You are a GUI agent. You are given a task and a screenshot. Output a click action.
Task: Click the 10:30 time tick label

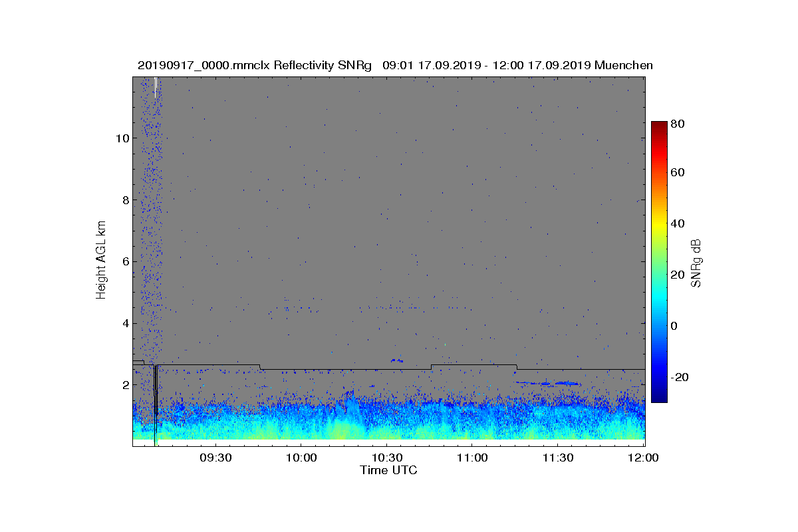(386, 458)
